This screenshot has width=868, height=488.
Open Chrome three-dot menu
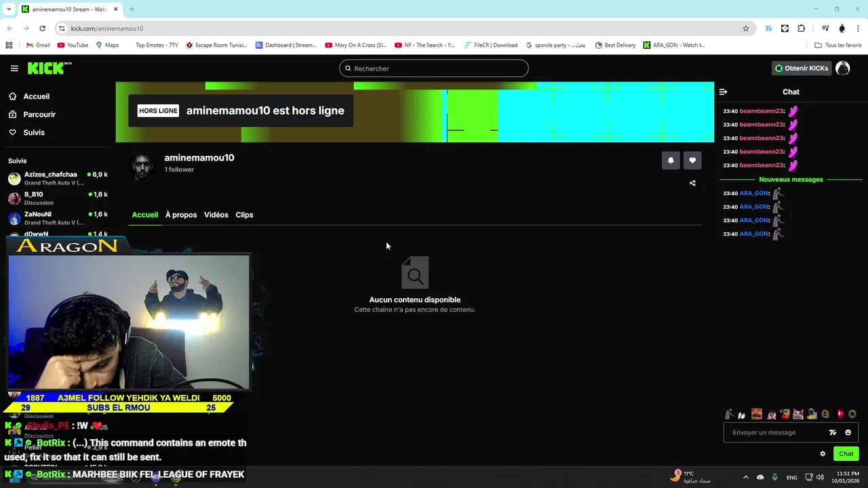(859, 28)
